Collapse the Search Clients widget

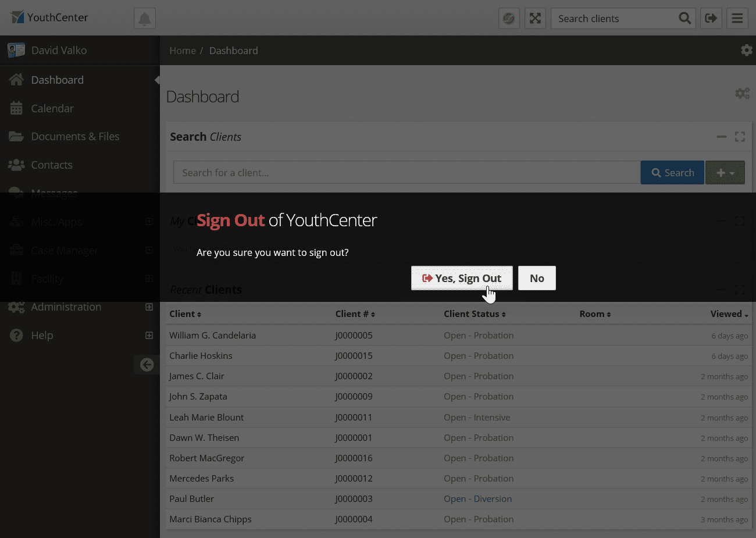click(722, 137)
